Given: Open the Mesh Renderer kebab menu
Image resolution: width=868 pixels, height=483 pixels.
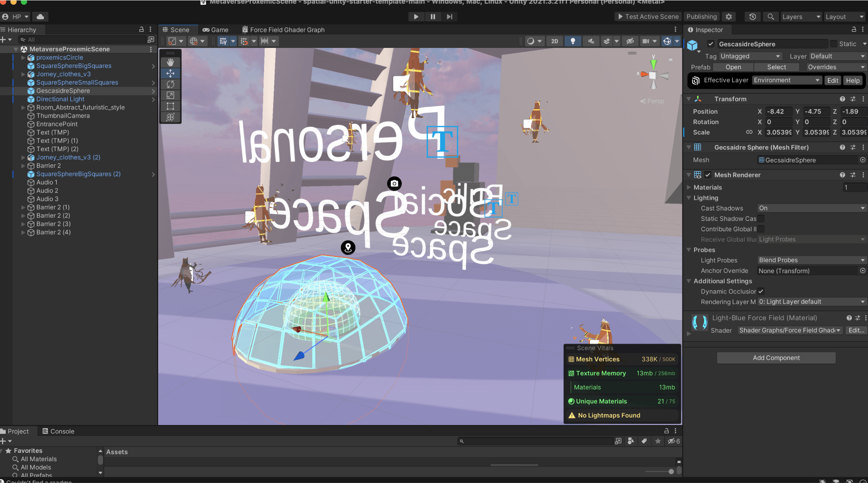Looking at the screenshot, I should (863, 175).
